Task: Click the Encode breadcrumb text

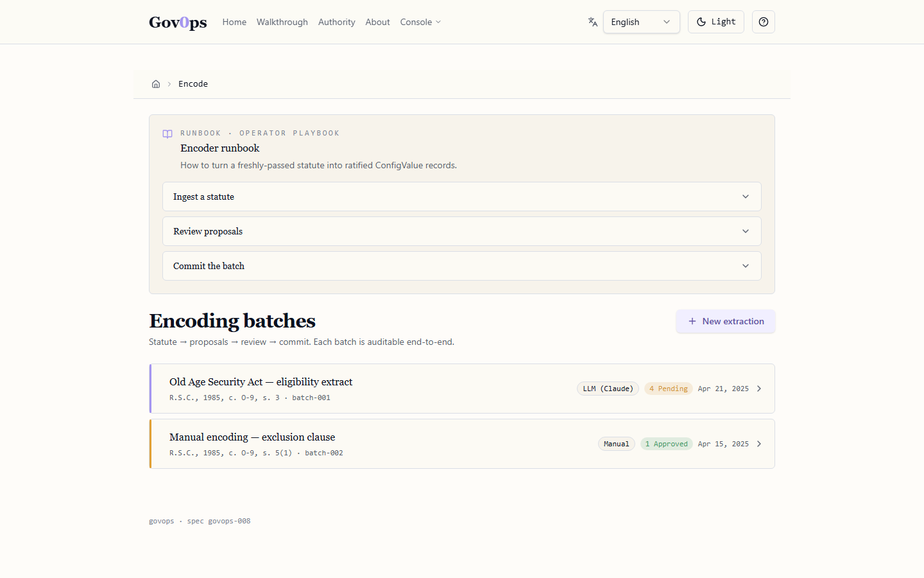Action: coord(193,84)
